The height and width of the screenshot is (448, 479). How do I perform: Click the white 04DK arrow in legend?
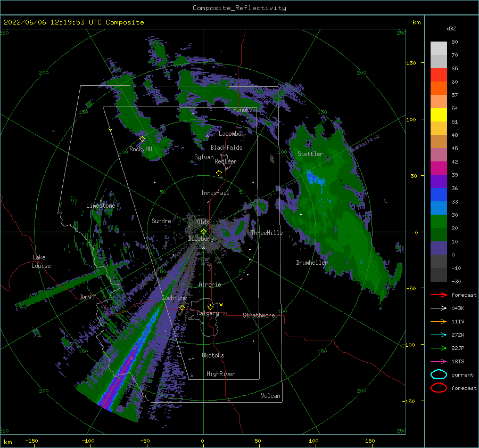point(439,308)
